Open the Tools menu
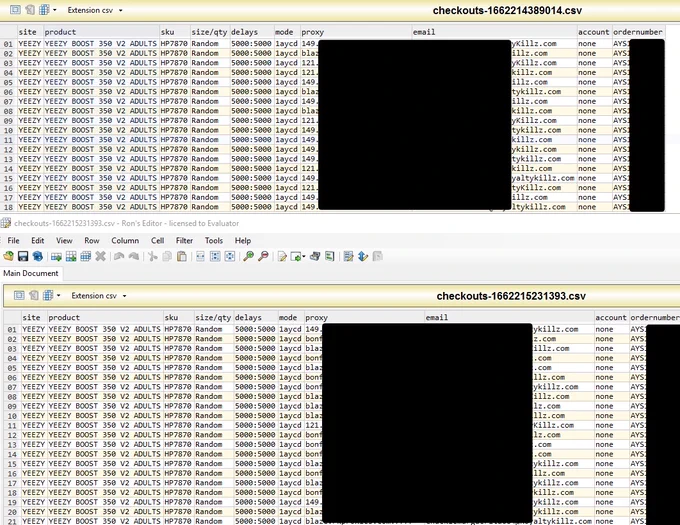This screenshot has height=525, width=680. [x=214, y=241]
